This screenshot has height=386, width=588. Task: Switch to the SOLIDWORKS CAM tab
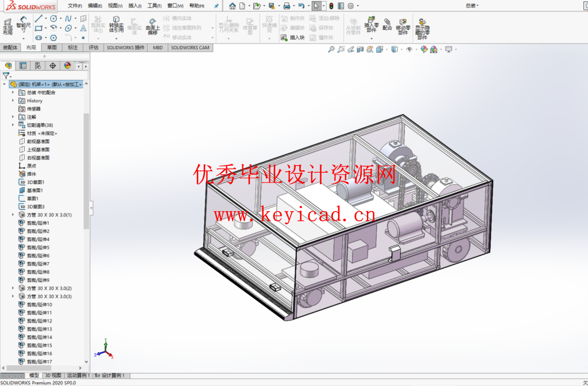click(x=191, y=48)
